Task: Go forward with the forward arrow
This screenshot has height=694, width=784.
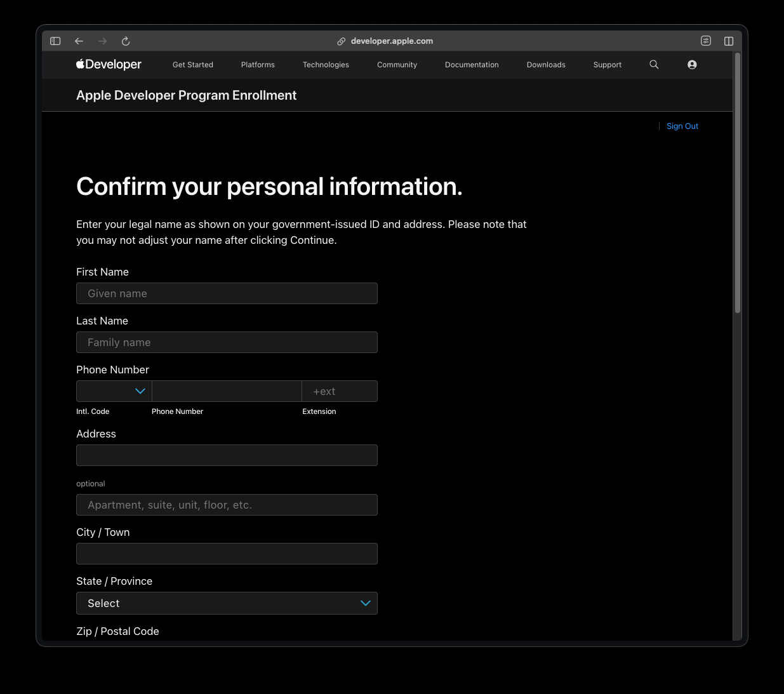Action: pos(102,41)
